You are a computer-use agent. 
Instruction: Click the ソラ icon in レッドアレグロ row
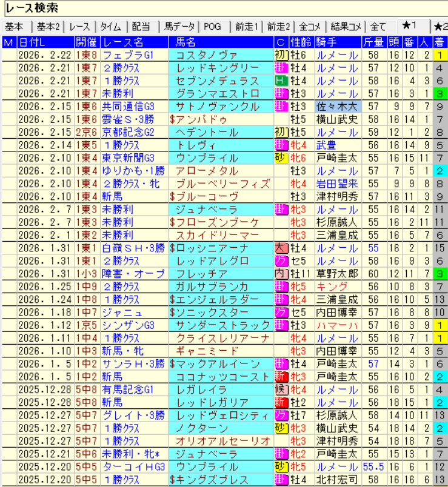pyautogui.click(x=281, y=261)
